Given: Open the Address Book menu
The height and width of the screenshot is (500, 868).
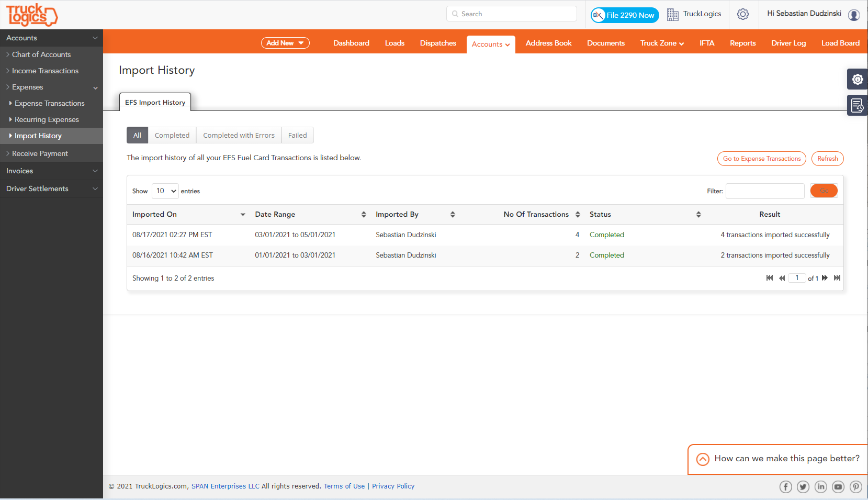Looking at the screenshot, I should click(548, 43).
